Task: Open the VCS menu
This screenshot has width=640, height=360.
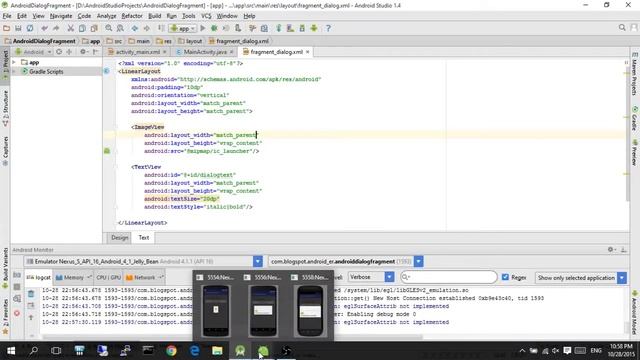Action: tap(206, 16)
